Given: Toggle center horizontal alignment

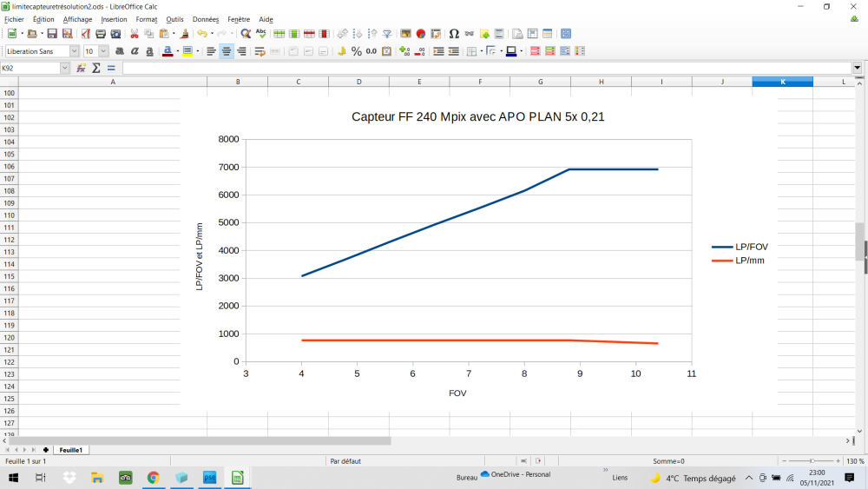Looking at the screenshot, I should 226,51.
